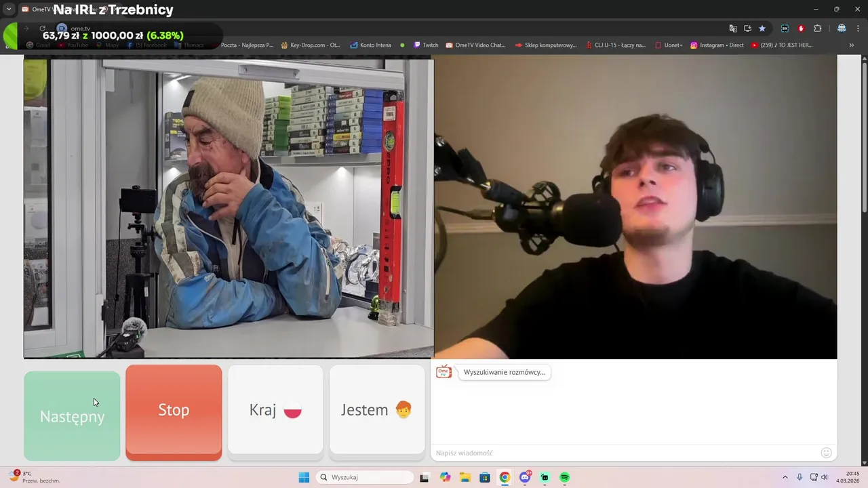The height and width of the screenshot is (488, 868).
Task: Open the Kraj country selector
Action: pos(275,409)
